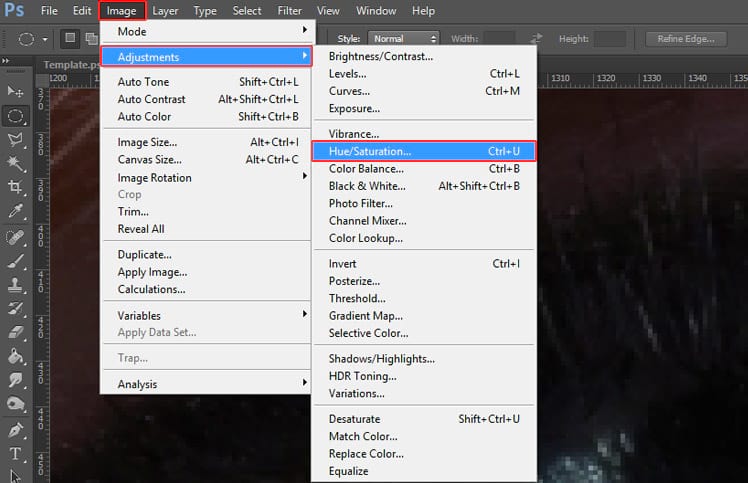Image resolution: width=748 pixels, height=483 pixels.
Task: Select the Healing Brush tool
Action: [x=15, y=237]
